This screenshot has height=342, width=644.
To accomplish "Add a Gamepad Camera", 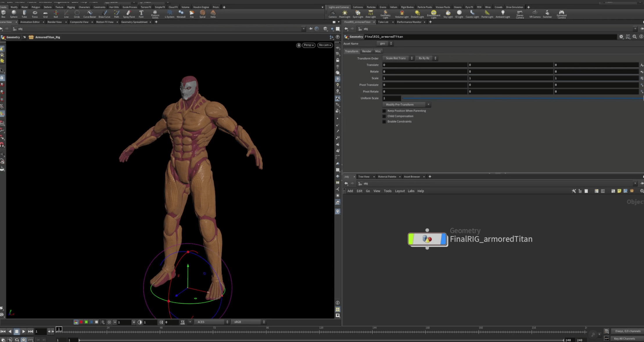I will click(562, 14).
